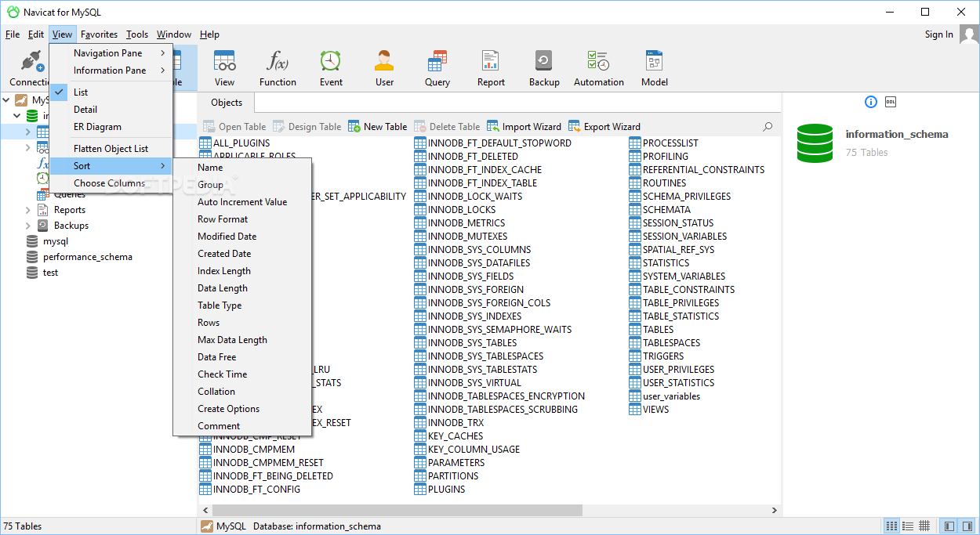Click Design Table button
Image resolution: width=980 pixels, height=535 pixels.
[x=307, y=126]
